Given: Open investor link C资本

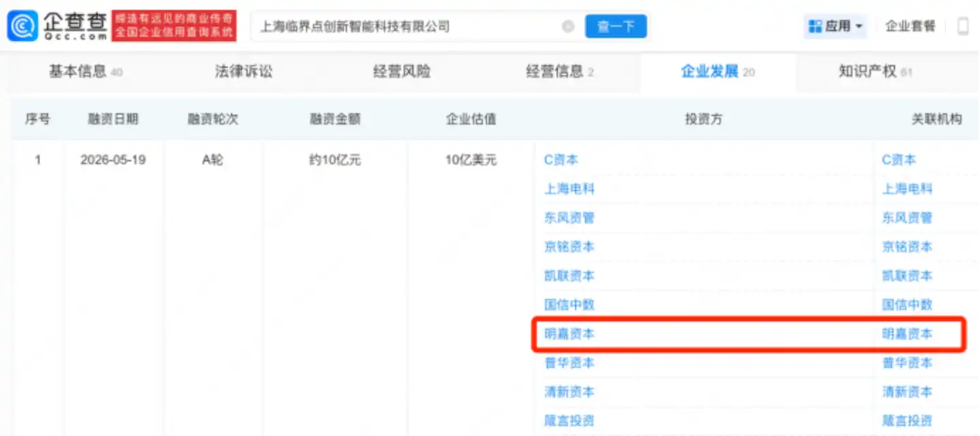Looking at the screenshot, I should point(561,160).
